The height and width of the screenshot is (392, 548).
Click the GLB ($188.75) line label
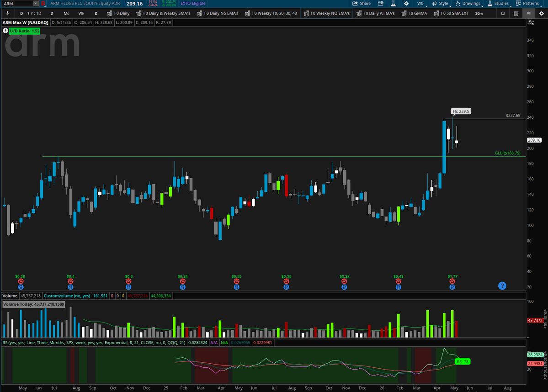[x=507, y=153]
